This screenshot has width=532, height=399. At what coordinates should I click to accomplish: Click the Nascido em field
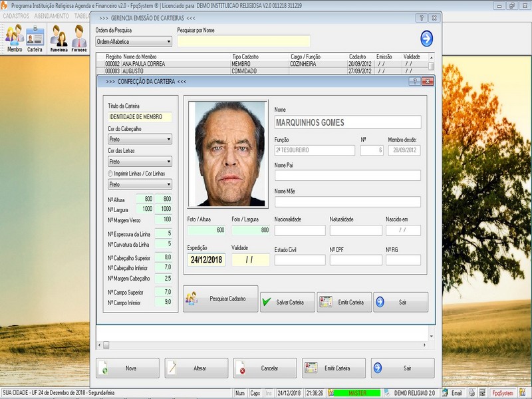click(403, 230)
